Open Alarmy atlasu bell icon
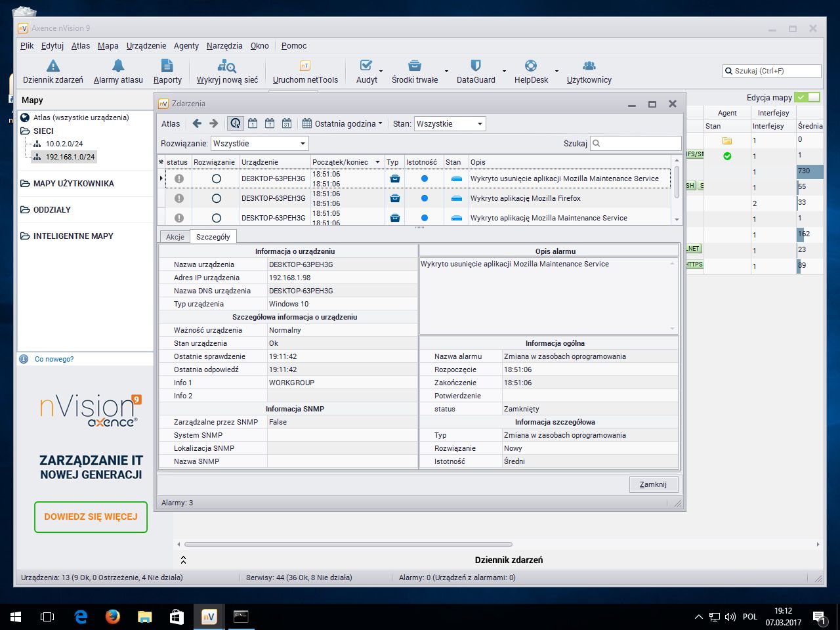Image resolution: width=840 pixels, height=630 pixels. tap(118, 72)
